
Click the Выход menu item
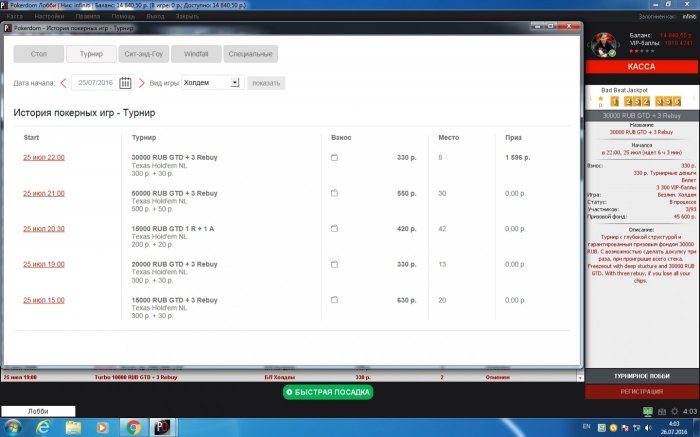pyautogui.click(x=155, y=16)
